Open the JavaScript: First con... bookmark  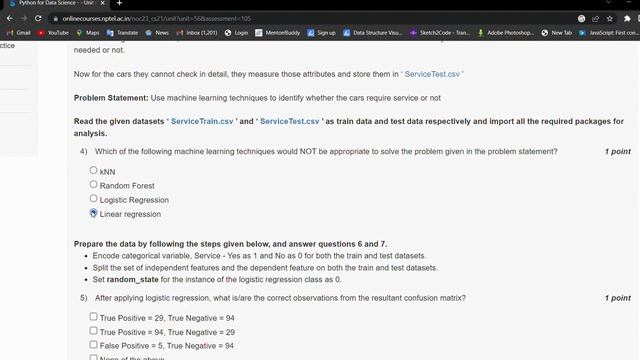[x=609, y=33]
